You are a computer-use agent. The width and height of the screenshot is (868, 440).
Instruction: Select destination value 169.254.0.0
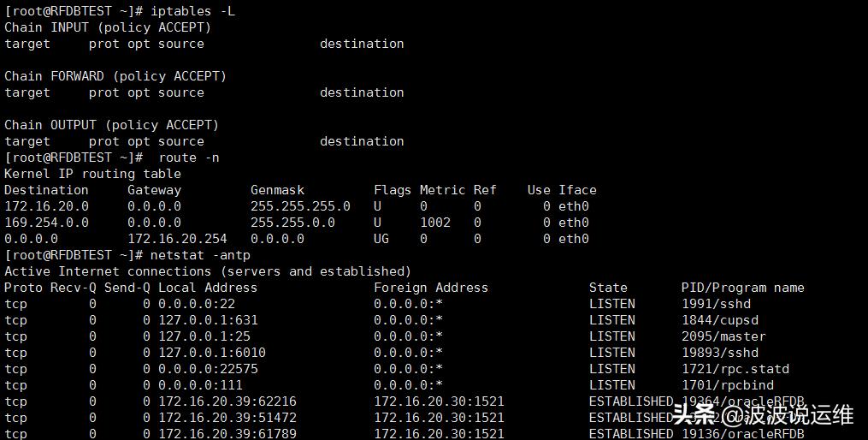point(46,223)
